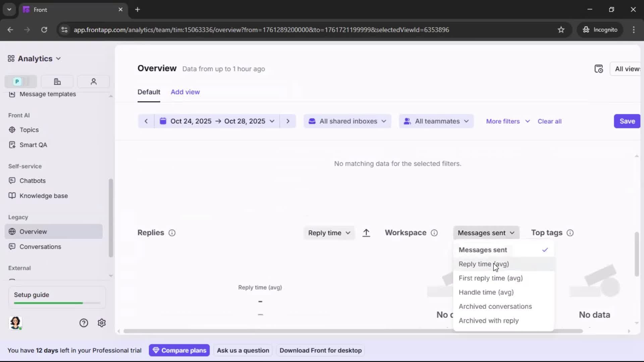Viewport: 644px width, 362px height.
Task: Choose Archived conversations from the metric menu
Action: pyautogui.click(x=495, y=306)
